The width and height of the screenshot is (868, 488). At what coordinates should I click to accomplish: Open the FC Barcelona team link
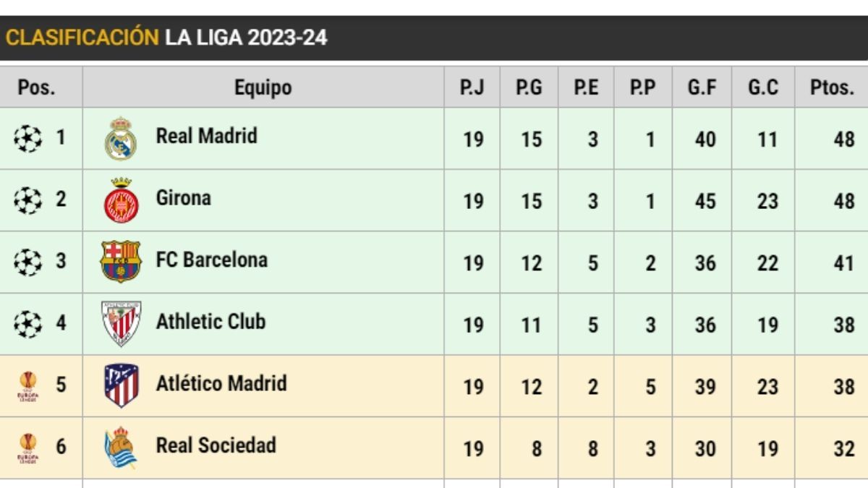tap(211, 260)
